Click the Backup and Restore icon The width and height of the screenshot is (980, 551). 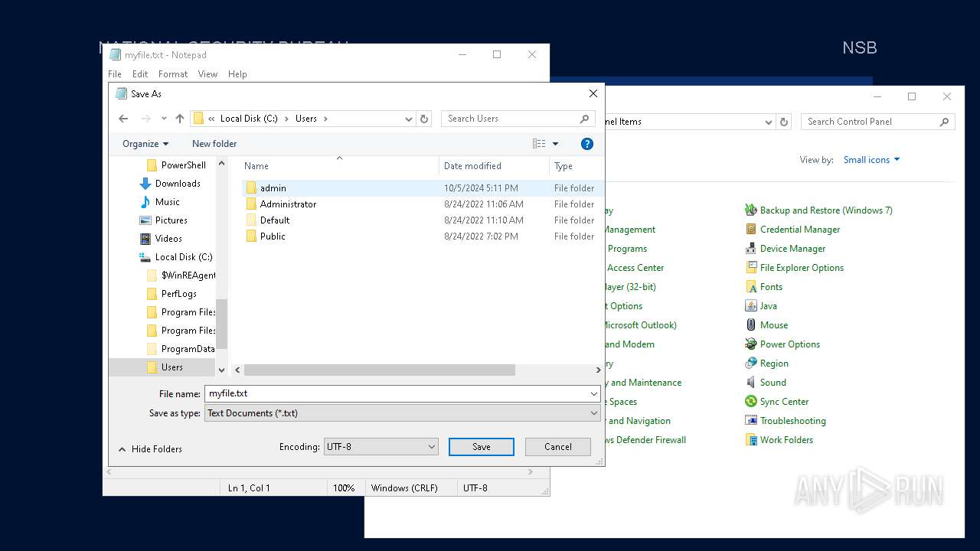751,210
